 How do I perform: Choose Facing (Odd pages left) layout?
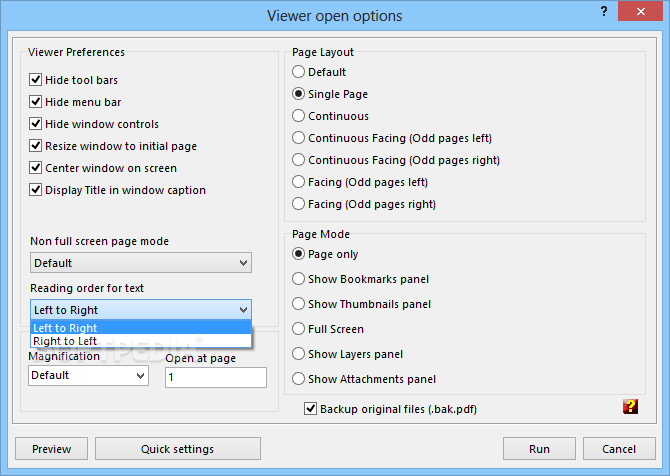click(x=298, y=182)
